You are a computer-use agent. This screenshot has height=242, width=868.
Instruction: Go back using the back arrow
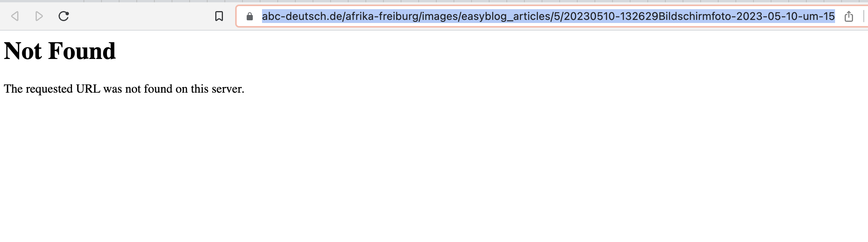click(x=15, y=16)
